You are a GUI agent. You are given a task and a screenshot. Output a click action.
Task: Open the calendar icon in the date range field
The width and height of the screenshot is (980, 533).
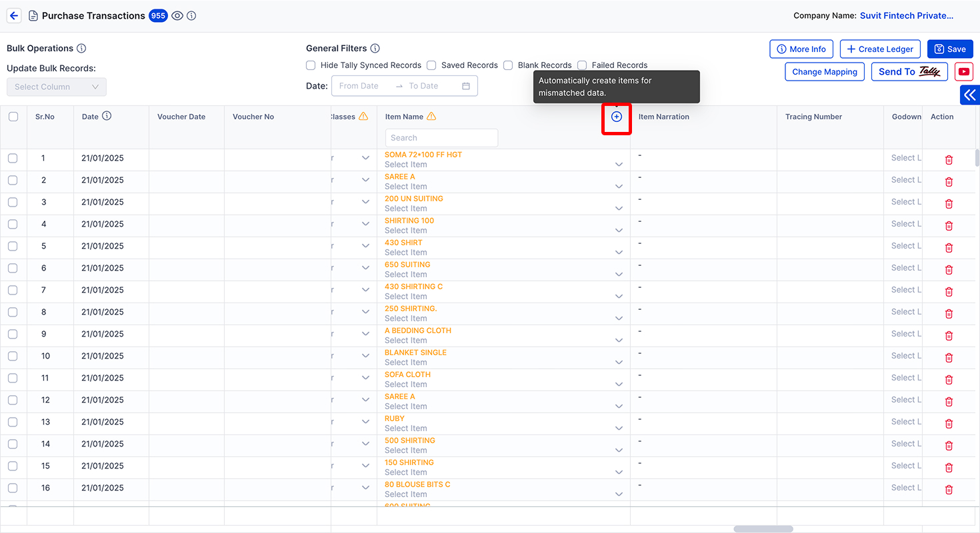[x=466, y=86]
